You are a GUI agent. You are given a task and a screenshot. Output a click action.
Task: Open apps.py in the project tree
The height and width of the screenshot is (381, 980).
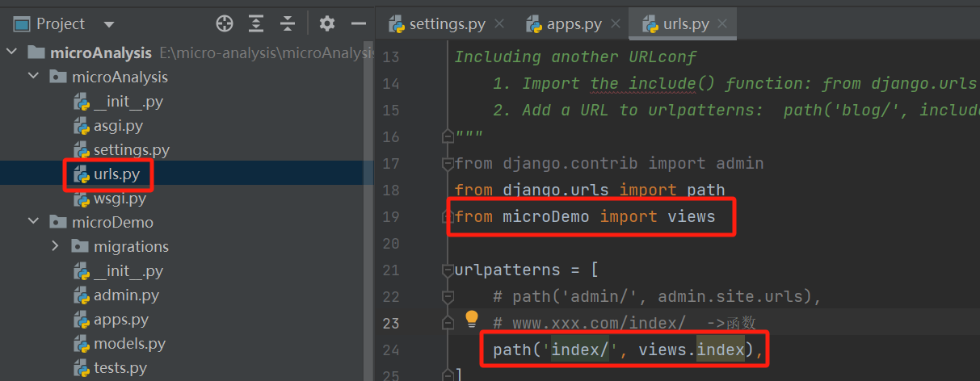[121, 320]
